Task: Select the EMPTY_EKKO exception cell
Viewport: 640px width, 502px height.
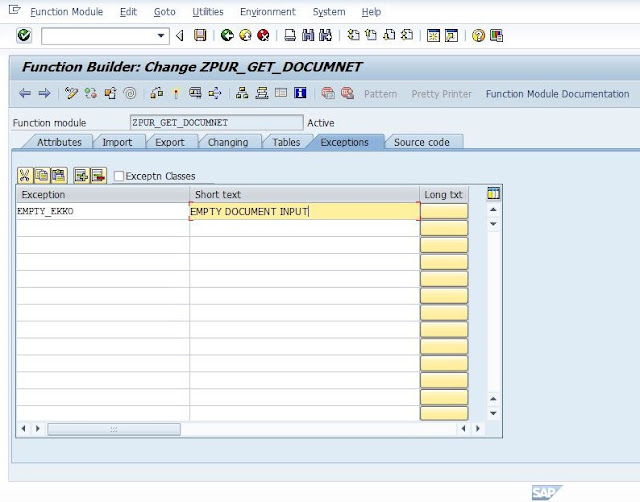Action: (103, 211)
